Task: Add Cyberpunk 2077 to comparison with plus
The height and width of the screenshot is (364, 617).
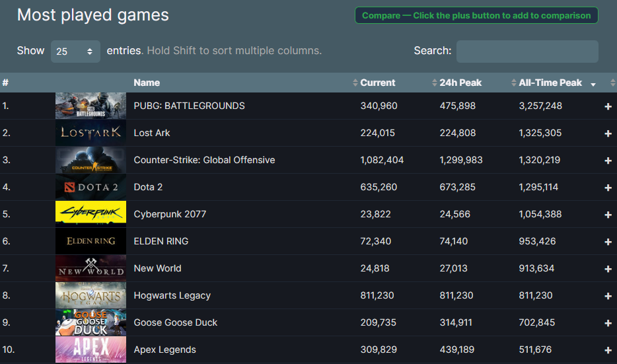Action: point(608,215)
